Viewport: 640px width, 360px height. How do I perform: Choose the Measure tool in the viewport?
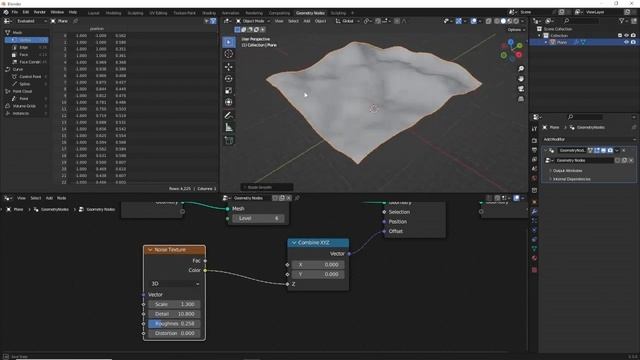tap(229, 127)
